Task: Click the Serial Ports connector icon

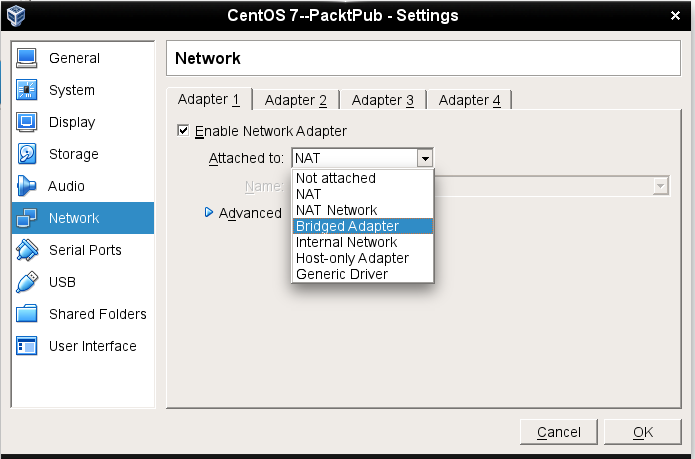Action: pyautogui.click(x=28, y=250)
